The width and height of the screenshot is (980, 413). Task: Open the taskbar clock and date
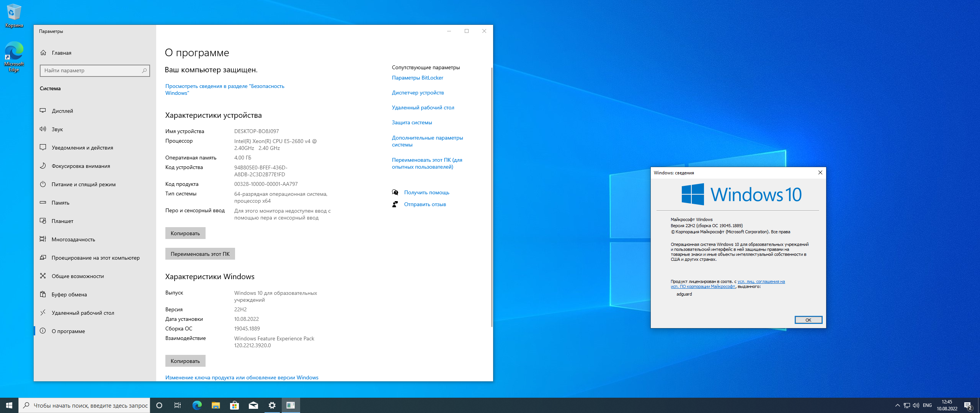(947, 405)
